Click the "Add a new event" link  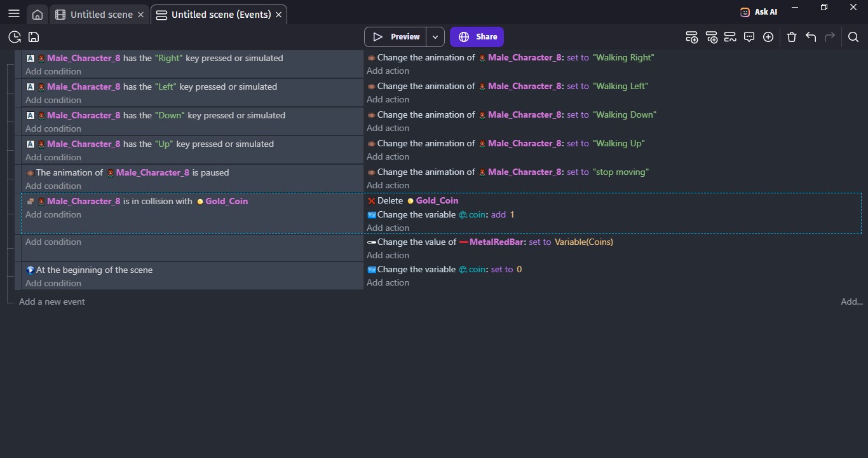pyautogui.click(x=52, y=302)
